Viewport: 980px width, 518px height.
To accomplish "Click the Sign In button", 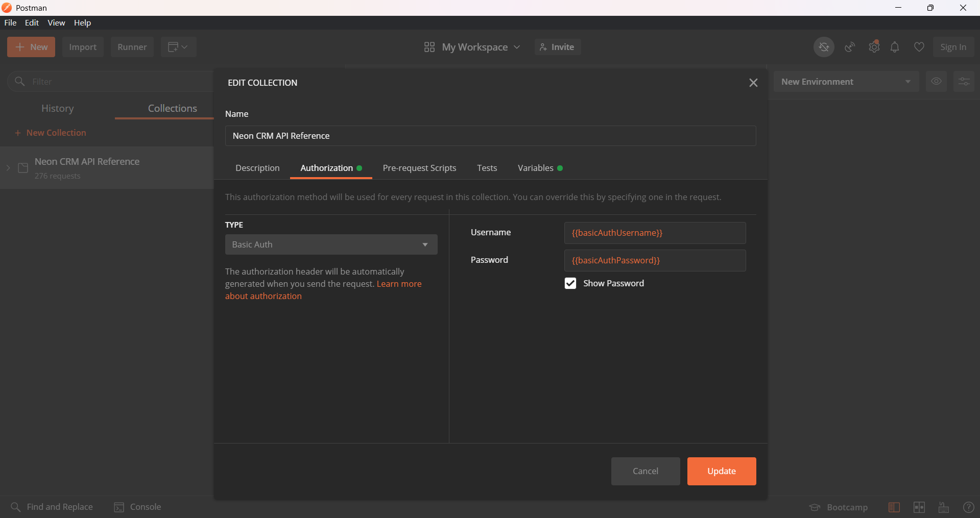I will point(953,47).
